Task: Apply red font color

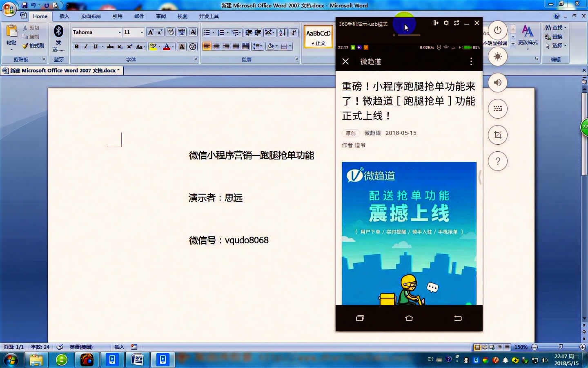Action: click(166, 47)
